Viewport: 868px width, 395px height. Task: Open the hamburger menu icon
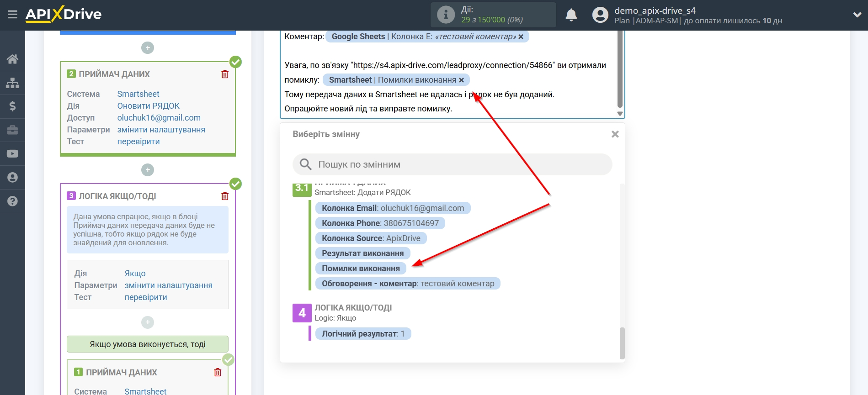tap(12, 15)
